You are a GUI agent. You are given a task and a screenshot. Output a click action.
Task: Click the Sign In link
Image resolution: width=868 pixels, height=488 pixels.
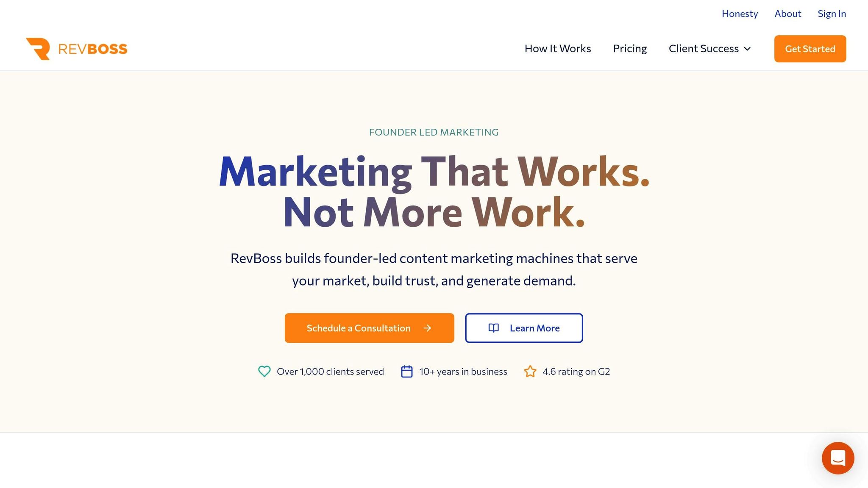832,14
